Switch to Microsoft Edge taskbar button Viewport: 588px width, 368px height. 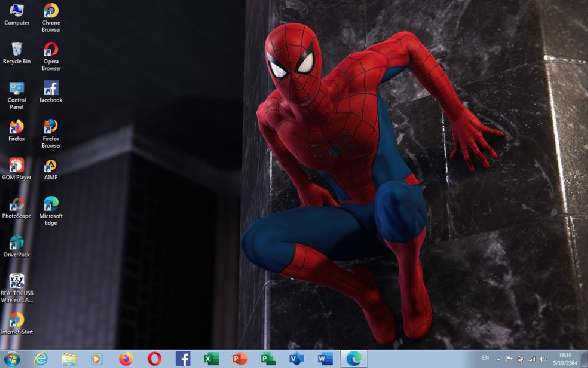354,359
